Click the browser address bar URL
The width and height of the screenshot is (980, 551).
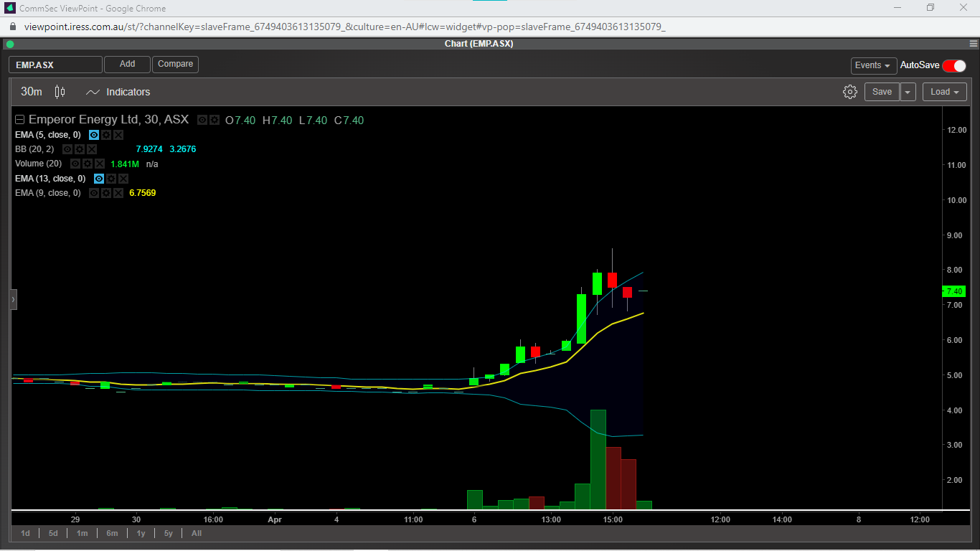click(x=344, y=27)
